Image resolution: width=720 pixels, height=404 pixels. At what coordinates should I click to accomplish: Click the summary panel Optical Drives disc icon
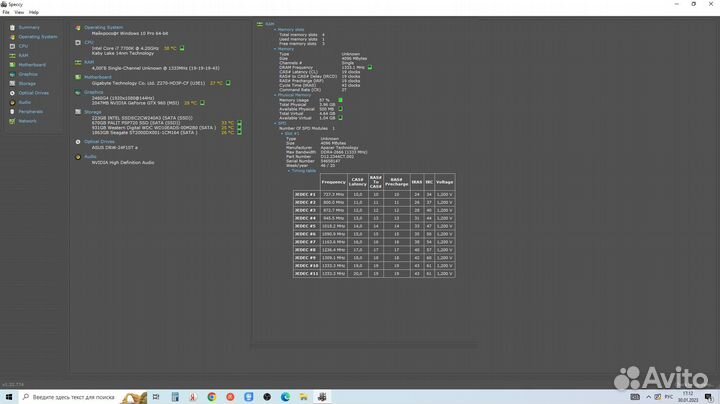[x=78, y=142]
